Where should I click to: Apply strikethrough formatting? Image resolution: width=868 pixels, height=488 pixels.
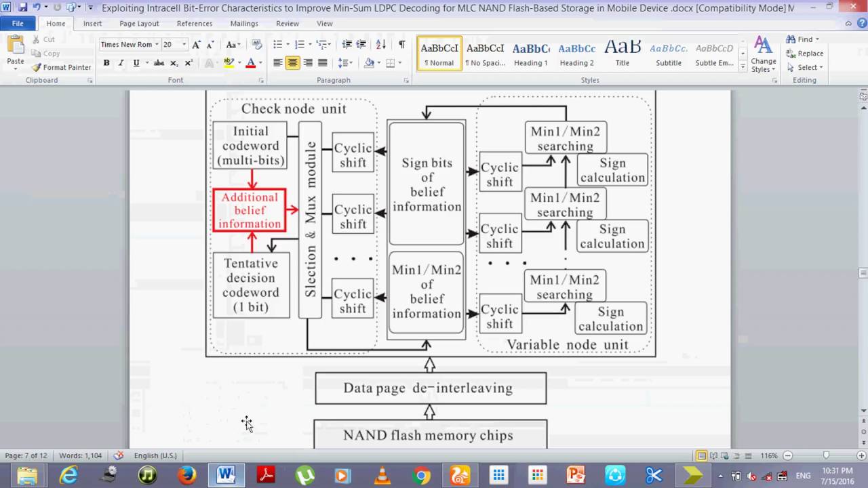159,63
